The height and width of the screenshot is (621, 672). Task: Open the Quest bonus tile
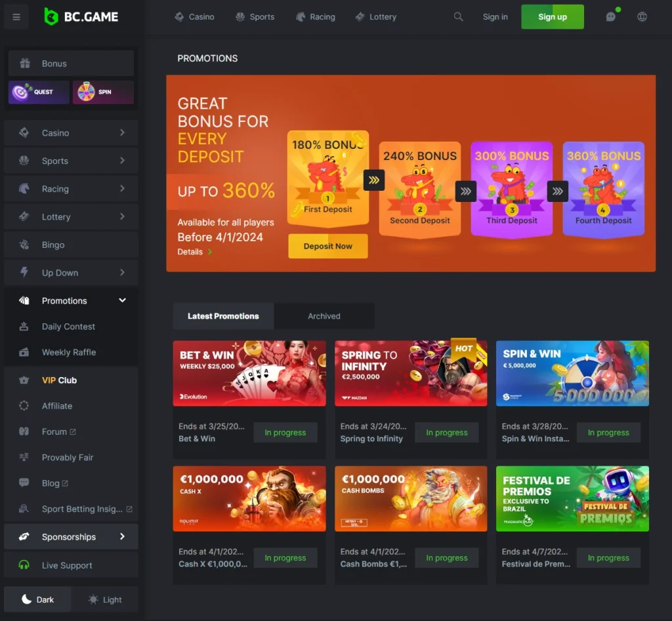[39, 92]
